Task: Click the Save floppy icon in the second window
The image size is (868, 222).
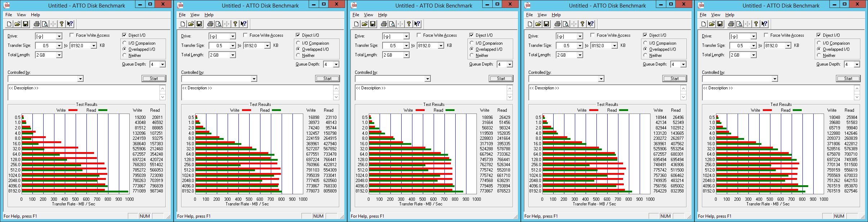Action: coord(199,24)
